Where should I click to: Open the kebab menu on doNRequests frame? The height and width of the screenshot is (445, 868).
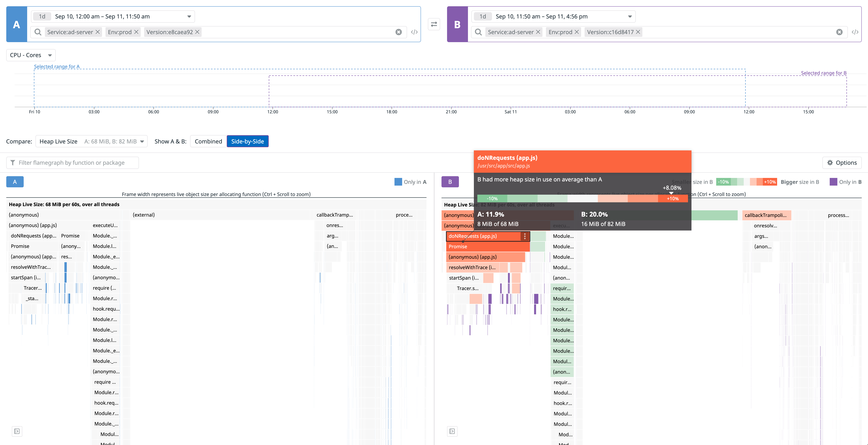(525, 236)
